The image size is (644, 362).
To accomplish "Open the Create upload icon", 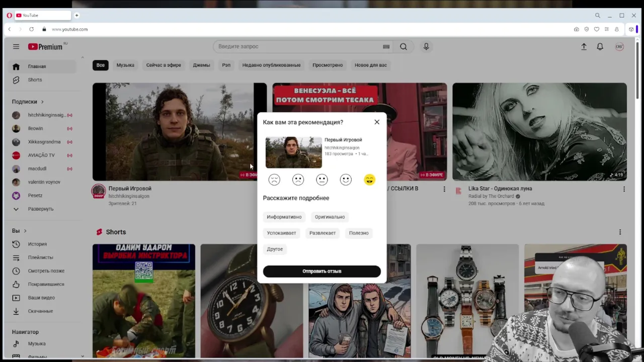I will (x=584, y=47).
